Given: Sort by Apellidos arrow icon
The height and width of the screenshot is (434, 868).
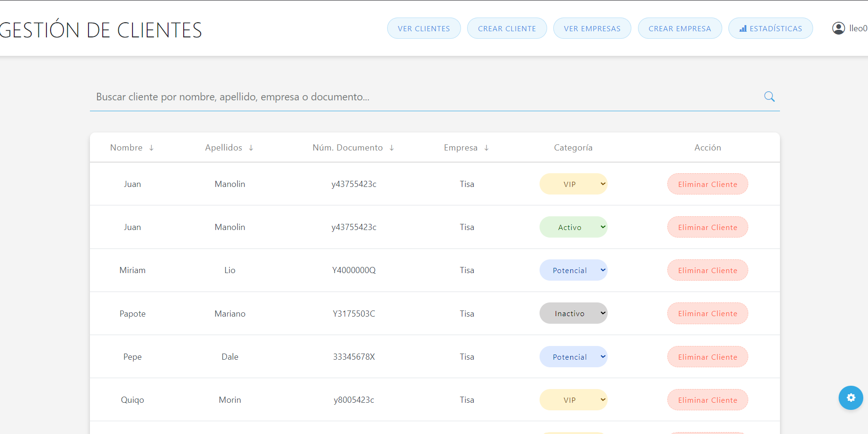Looking at the screenshot, I should point(251,148).
